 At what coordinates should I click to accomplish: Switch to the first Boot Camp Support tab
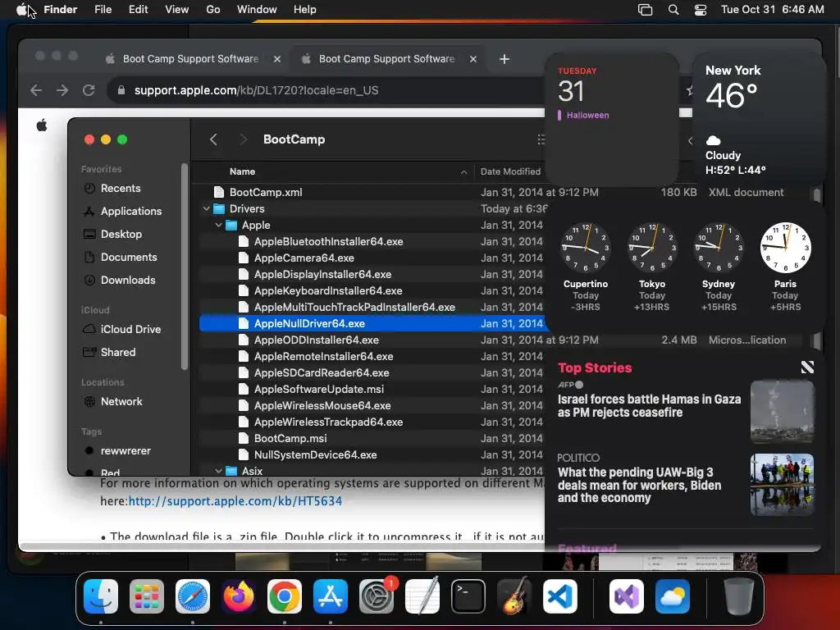pyautogui.click(x=190, y=59)
